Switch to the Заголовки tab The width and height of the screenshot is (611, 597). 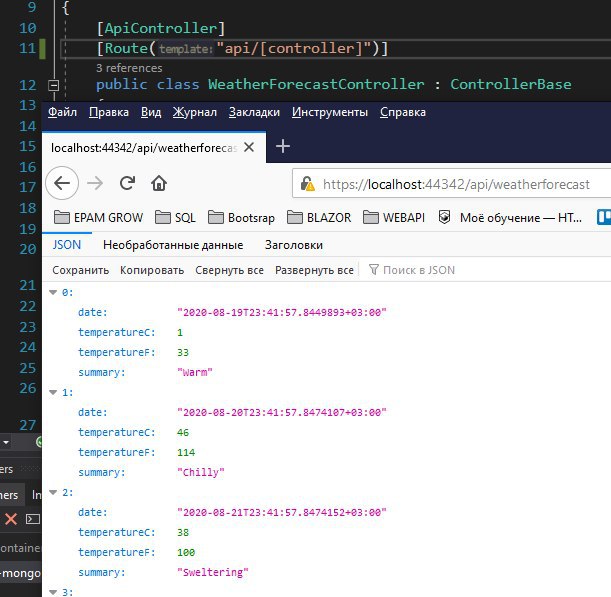(x=294, y=245)
